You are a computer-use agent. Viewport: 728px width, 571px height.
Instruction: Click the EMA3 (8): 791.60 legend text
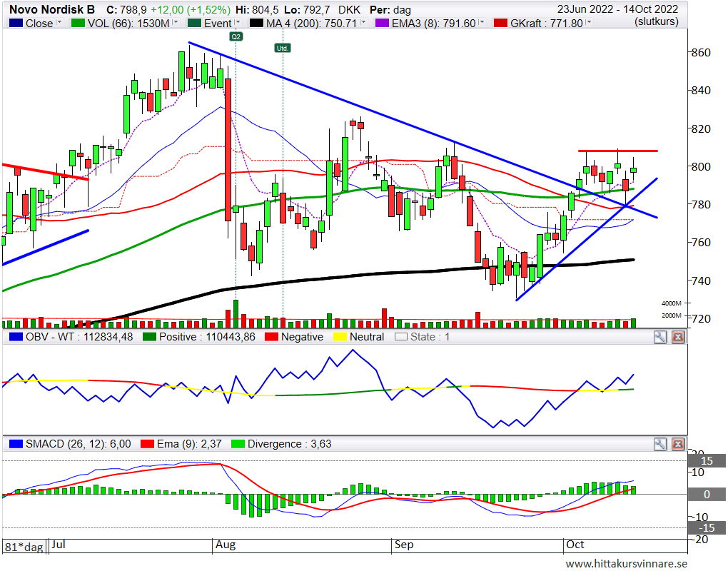[x=434, y=24]
